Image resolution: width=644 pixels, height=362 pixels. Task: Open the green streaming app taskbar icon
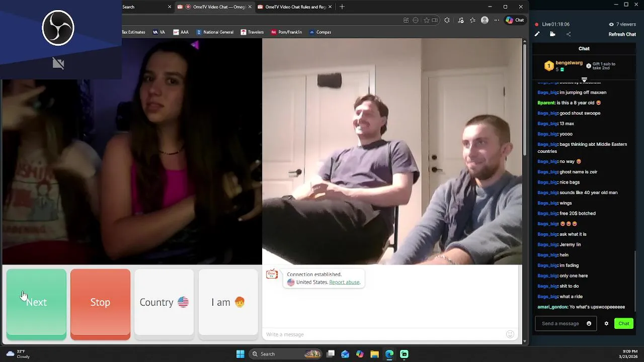[404, 354]
